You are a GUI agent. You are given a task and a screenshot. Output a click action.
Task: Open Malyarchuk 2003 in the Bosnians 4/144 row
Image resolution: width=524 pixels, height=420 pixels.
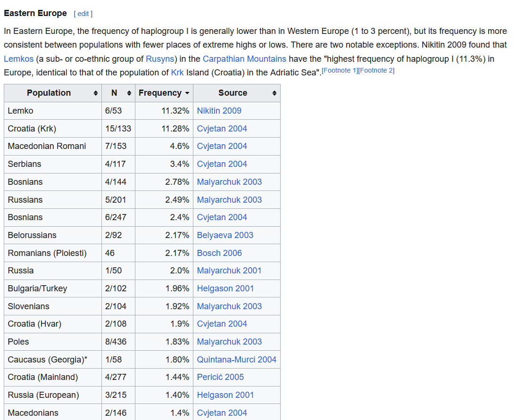pyautogui.click(x=229, y=182)
